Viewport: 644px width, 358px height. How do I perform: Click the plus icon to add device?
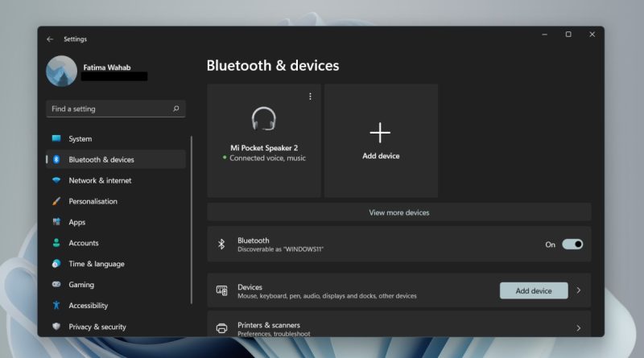point(380,133)
